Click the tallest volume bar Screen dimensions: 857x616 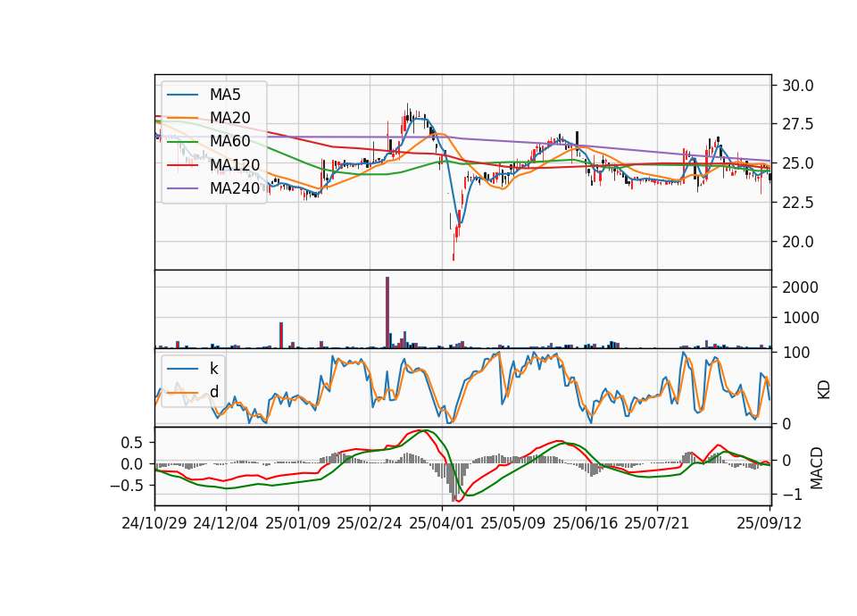click(387, 312)
